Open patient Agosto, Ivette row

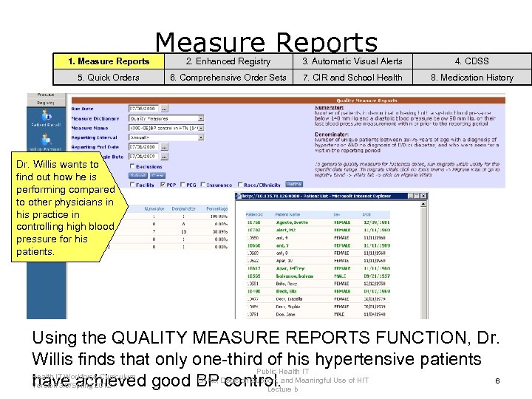[318, 222]
